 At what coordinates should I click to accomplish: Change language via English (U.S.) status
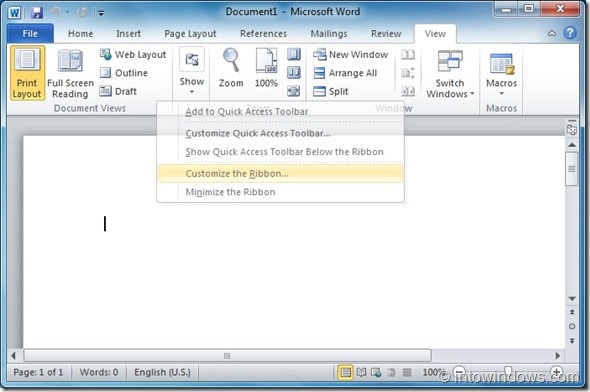pos(162,372)
